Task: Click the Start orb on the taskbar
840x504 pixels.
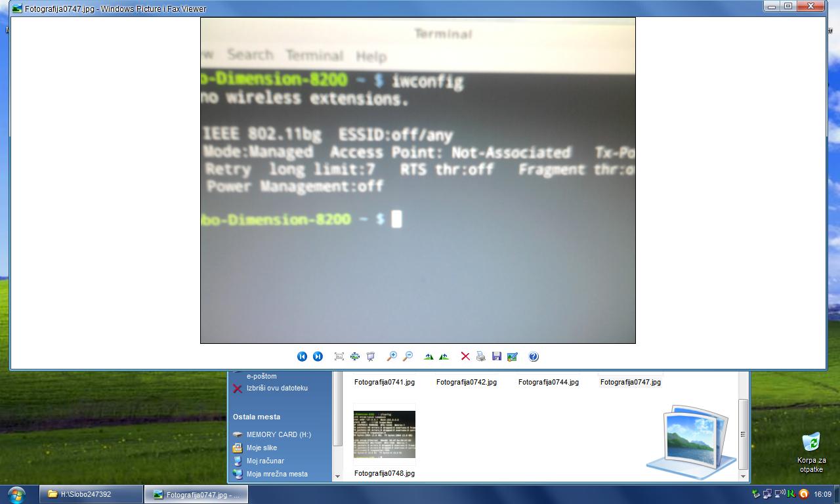Action: click(16, 494)
